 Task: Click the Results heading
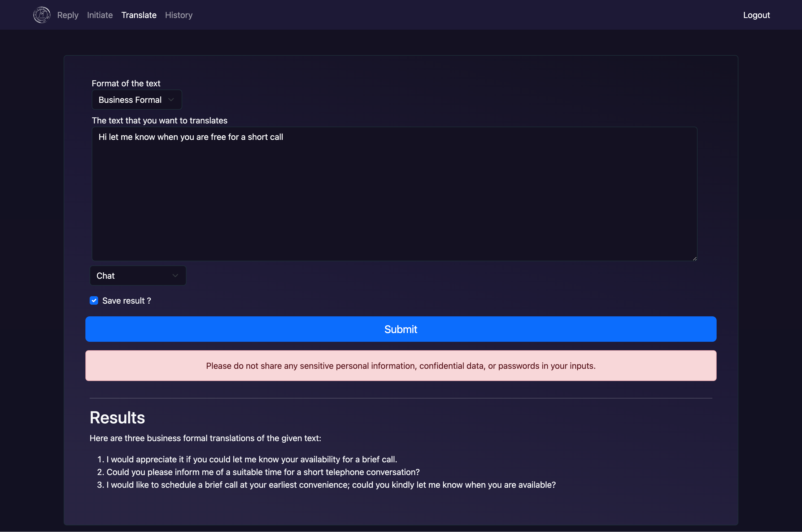coord(117,417)
